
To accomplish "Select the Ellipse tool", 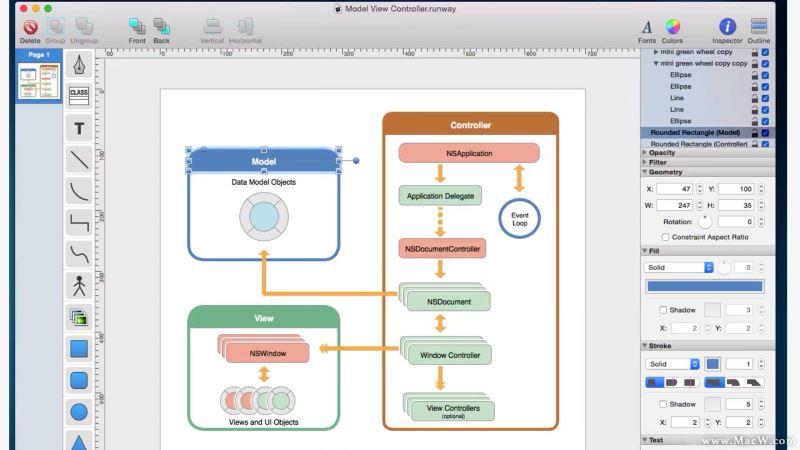I will pos(79,412).
